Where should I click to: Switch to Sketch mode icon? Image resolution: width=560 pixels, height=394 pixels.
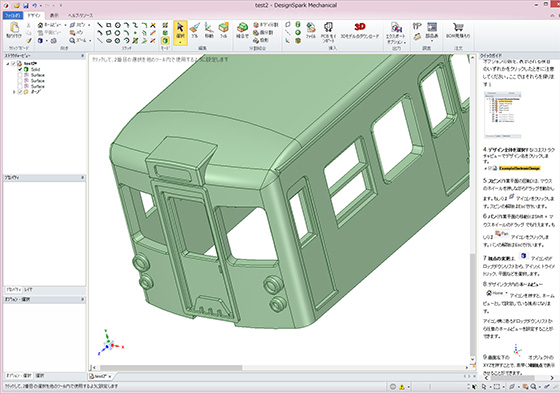[165, 25]
